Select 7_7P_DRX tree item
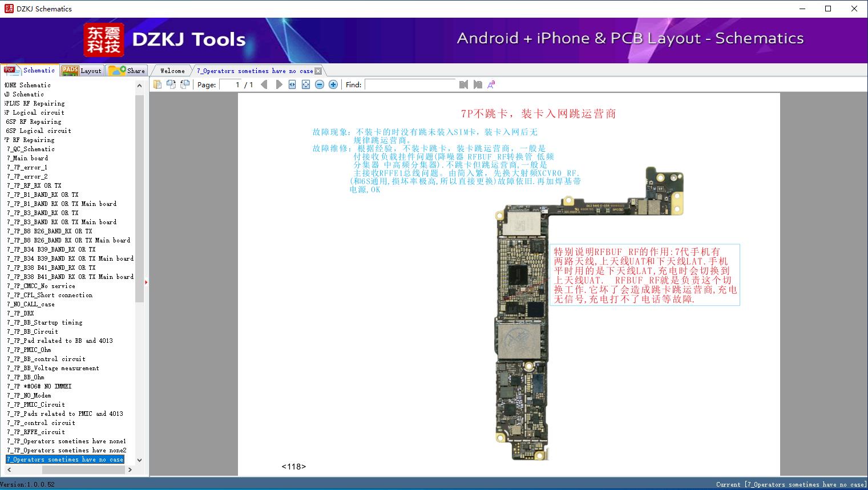 coord(21,313)
